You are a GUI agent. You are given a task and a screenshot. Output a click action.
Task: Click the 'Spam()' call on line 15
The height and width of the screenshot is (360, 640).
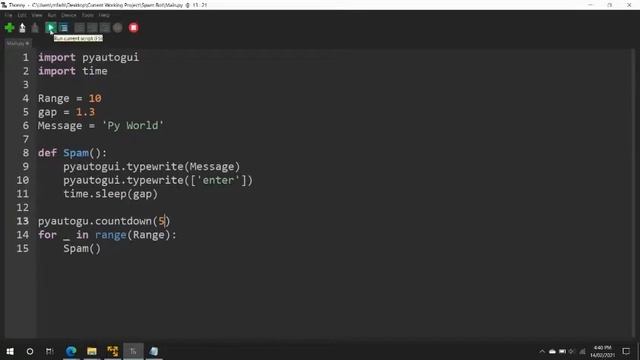(x=82, y=249)
